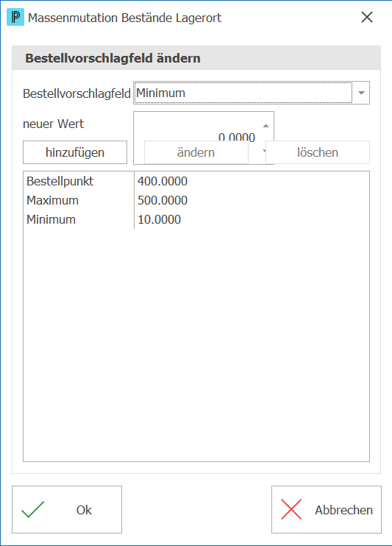Close the Massenmutation Bestände Lagerort dialog
The width and height of the screenshot is (392, 546).
(x=367, y=17)
